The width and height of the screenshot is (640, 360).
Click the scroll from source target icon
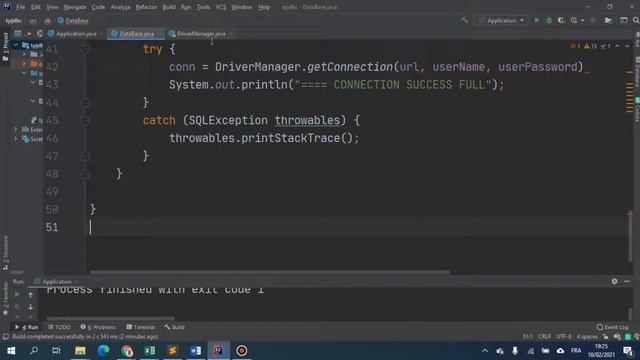click(40, 33)
